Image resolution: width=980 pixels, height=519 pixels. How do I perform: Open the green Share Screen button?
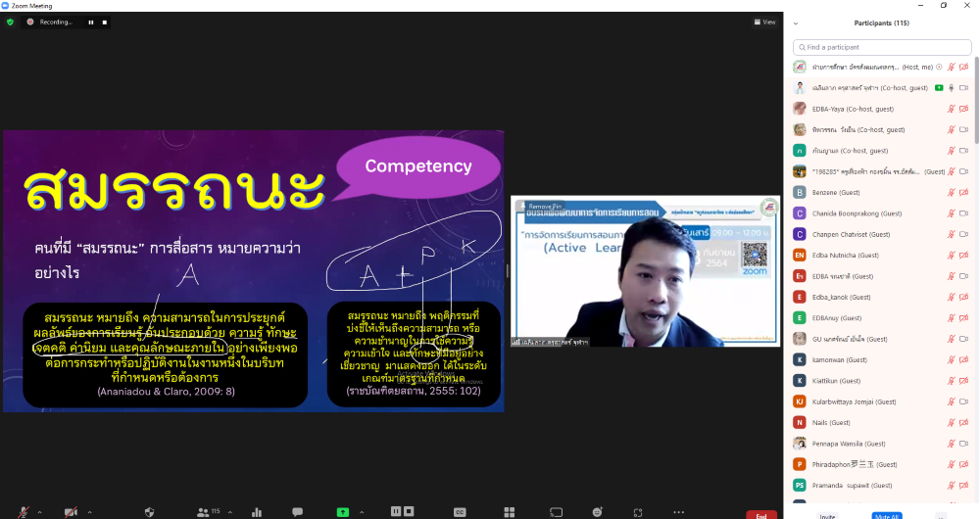tap(342, 512)
